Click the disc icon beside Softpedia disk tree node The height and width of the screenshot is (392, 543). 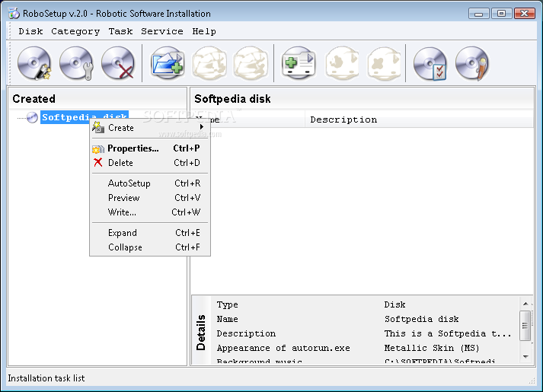pos(32,118)
